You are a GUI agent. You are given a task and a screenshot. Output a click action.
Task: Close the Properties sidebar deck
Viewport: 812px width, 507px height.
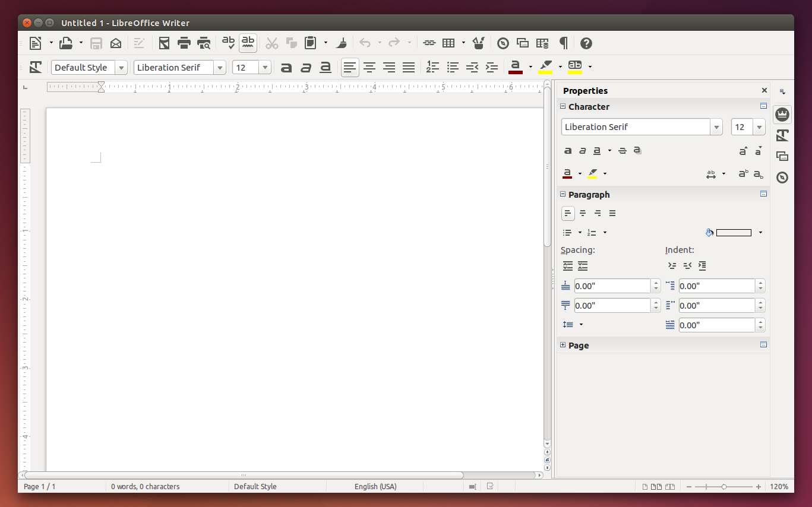764,90
